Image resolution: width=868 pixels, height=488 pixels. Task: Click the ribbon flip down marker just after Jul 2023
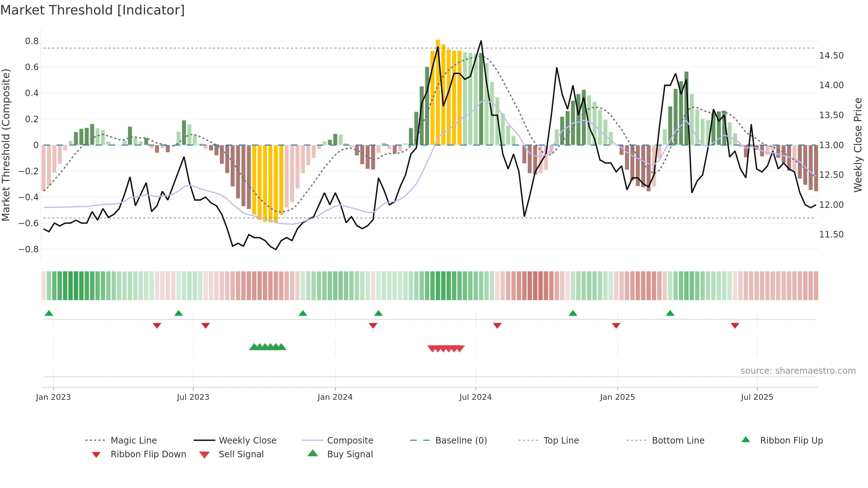(x=205, y=326)
